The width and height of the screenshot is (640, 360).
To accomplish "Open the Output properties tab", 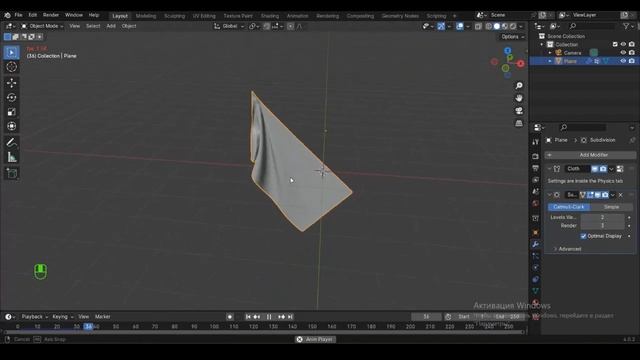I will tap(536, 168).
